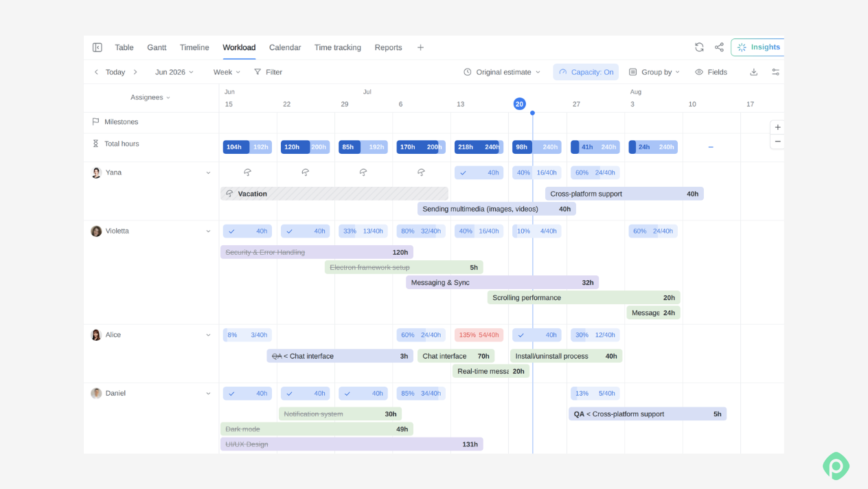This screenshot has height=489, width=868.
Task: Open the Messaging & Sync 32h task bar
Action: [x=502, y=282]
